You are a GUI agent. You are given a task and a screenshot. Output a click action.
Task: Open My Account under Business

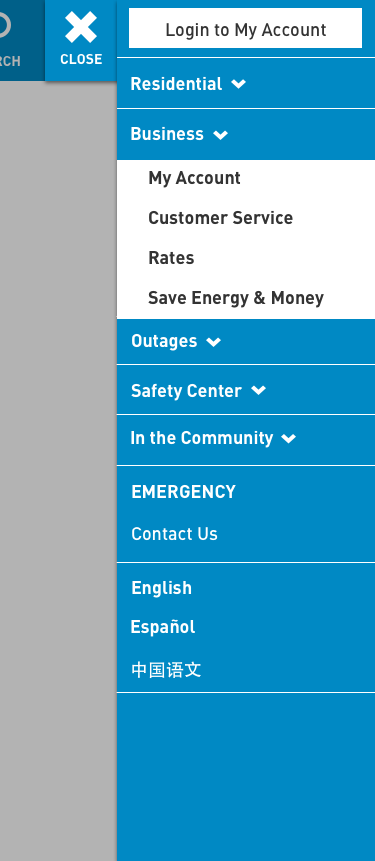194,178
